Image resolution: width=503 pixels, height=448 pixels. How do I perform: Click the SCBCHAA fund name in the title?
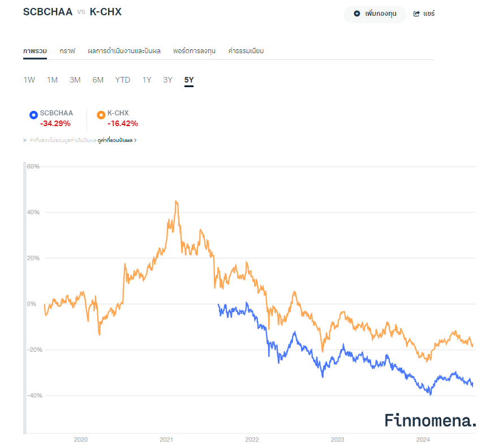click(48, 12)
